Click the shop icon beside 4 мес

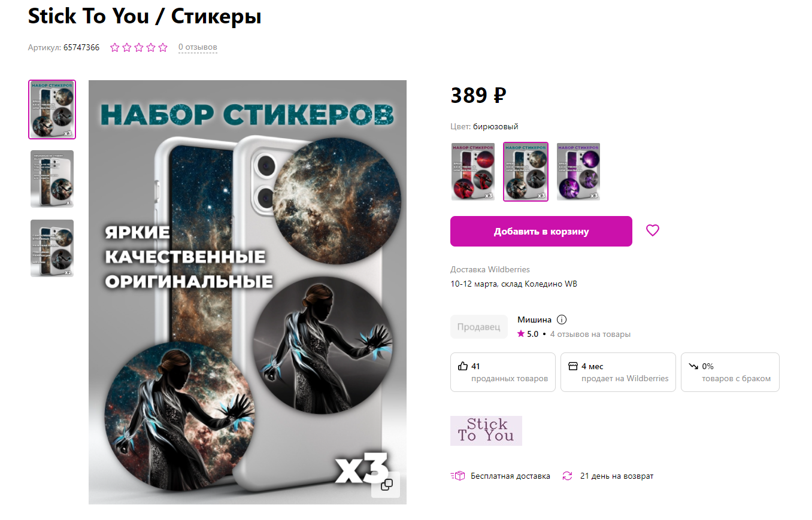click(x=573, y=366)
